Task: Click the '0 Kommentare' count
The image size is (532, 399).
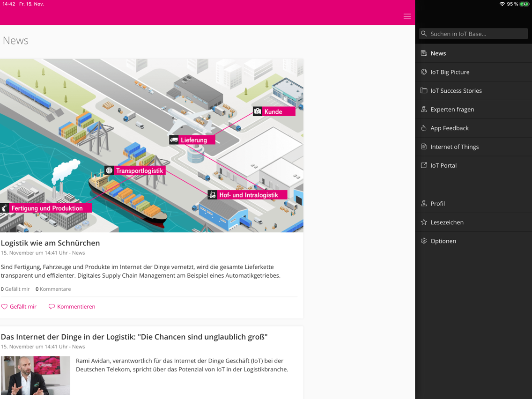Action: pyautogui.click(x=53, y=289)
